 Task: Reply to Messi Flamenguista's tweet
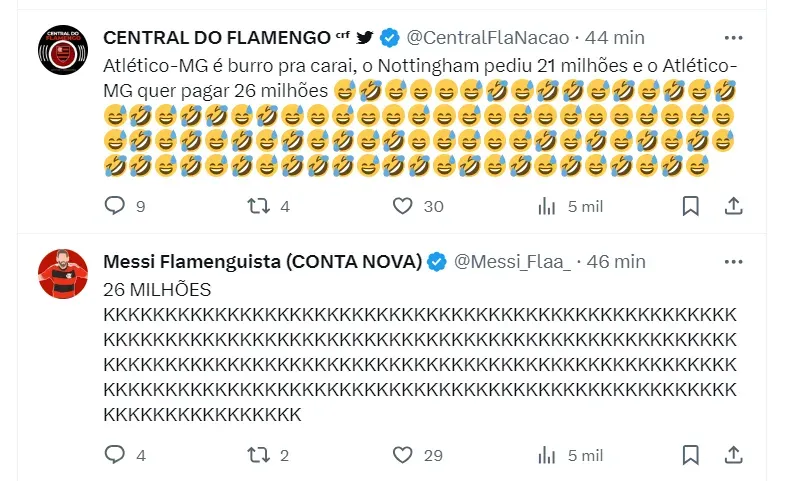click(116, 455)
